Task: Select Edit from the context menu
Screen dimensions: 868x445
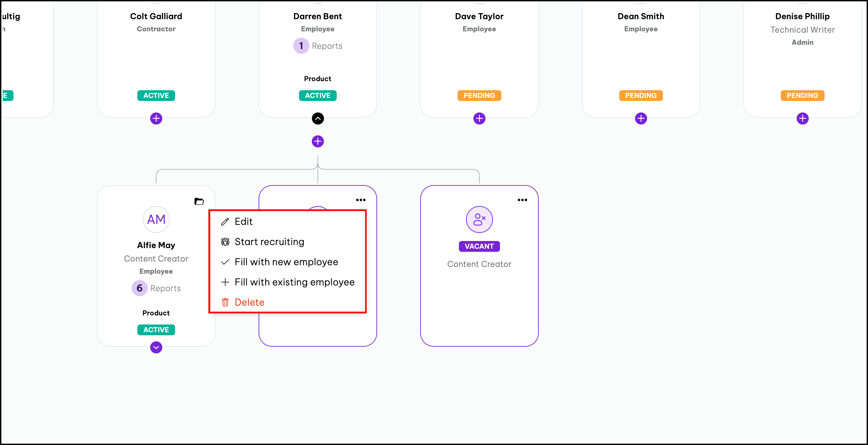Action: tap(243, 221)
